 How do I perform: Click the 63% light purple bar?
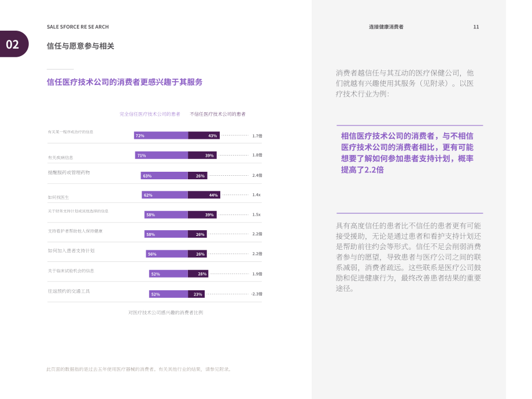164,176
